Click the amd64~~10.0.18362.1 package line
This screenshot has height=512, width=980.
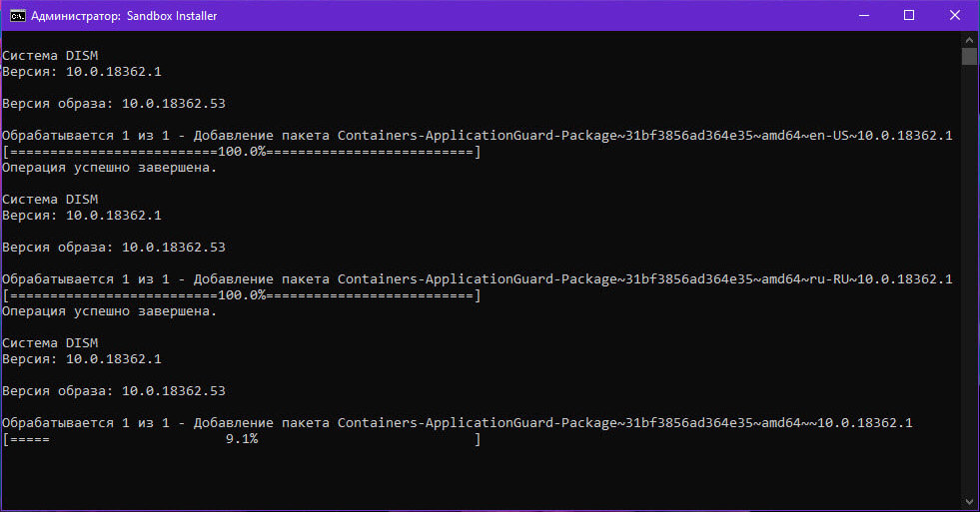pyautogui.click(x=458, y=423)
